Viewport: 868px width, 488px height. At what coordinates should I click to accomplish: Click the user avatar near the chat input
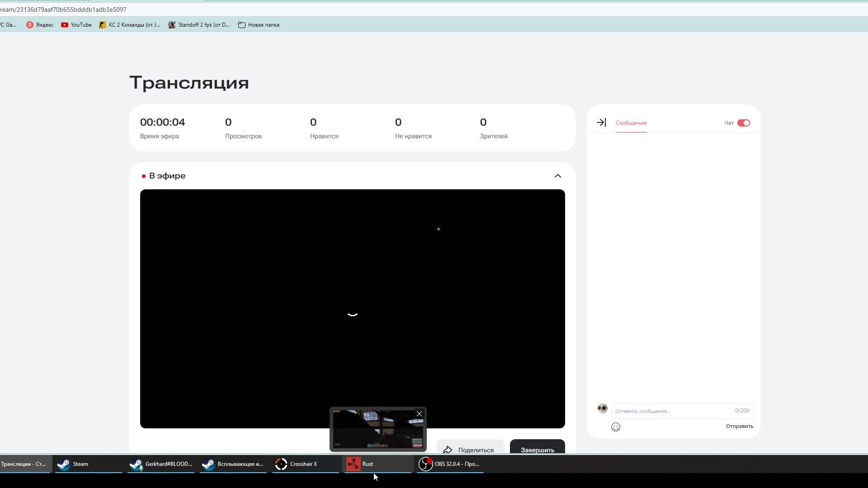click(x=602, y=408)
